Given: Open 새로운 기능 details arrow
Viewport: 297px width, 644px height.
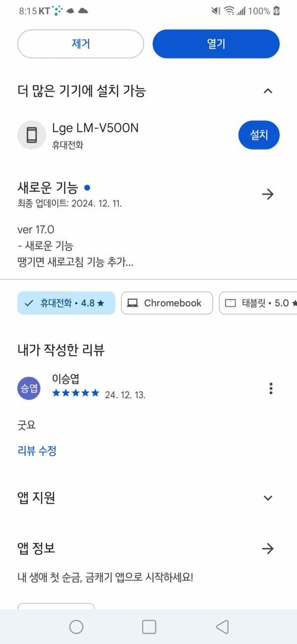Looking at the screenshot, I should pyautogui.click(x=268, y=194).
